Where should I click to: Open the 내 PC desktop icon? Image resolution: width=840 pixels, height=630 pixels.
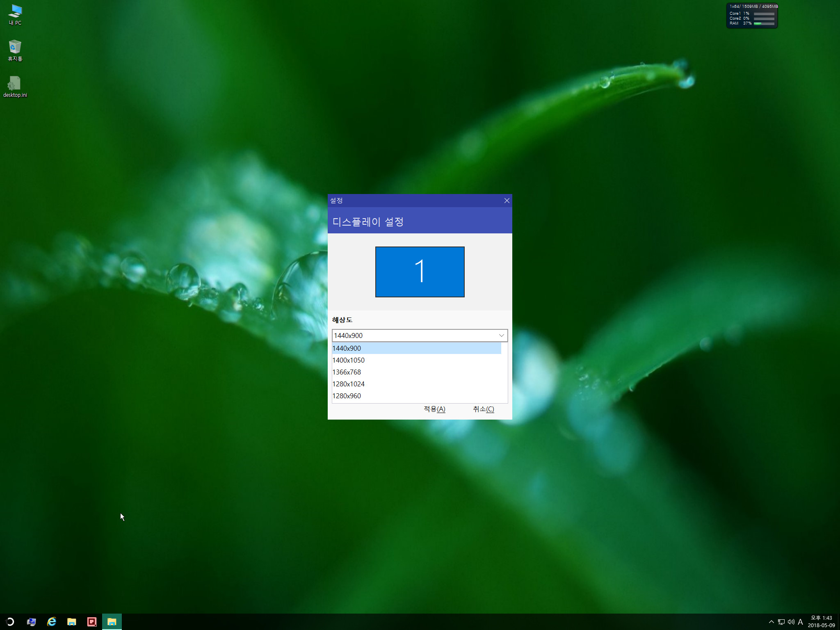(x=15, y=15)
